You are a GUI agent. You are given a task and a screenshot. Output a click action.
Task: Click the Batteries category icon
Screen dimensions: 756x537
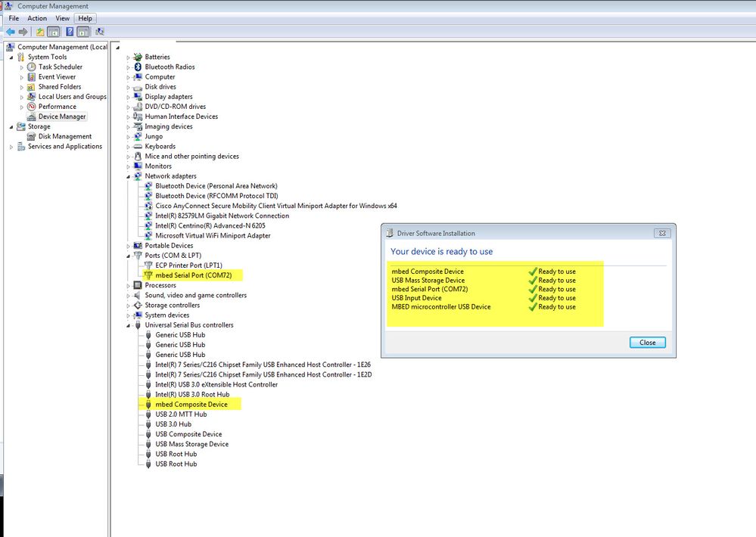(x=138, y=57)
